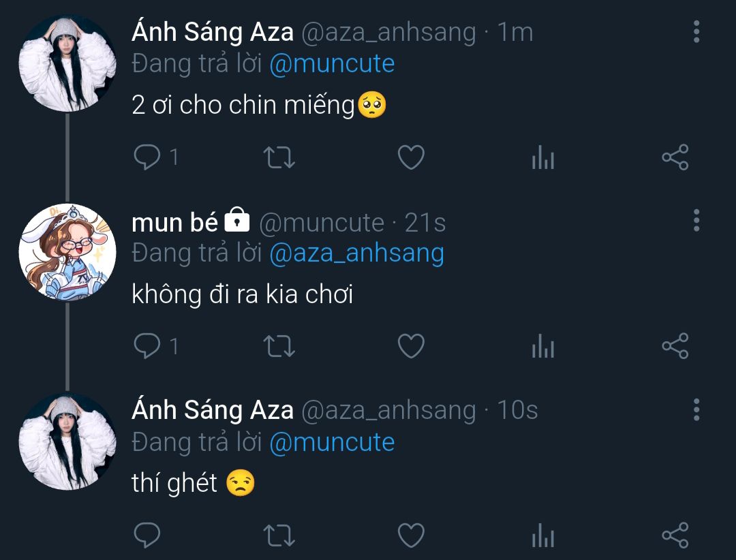Image resolution: width=736 pixels, height=560 pixels.
Task: View analytics for the "thí ghét" tweet
Action: pyautogui.click(x=542, y=535)
